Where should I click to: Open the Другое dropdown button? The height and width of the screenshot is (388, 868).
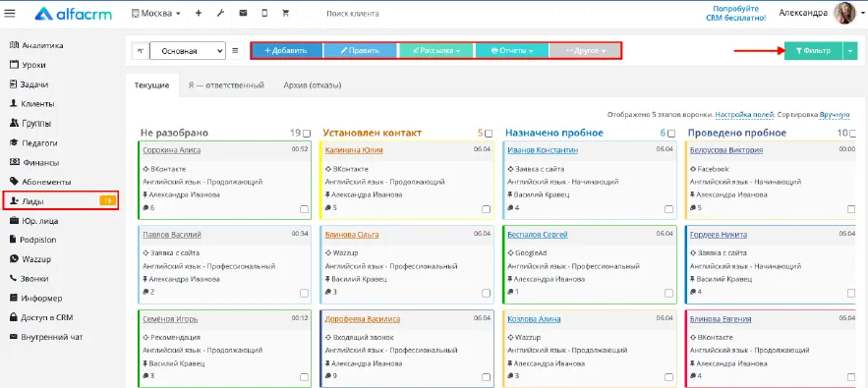tap(585, 51)
